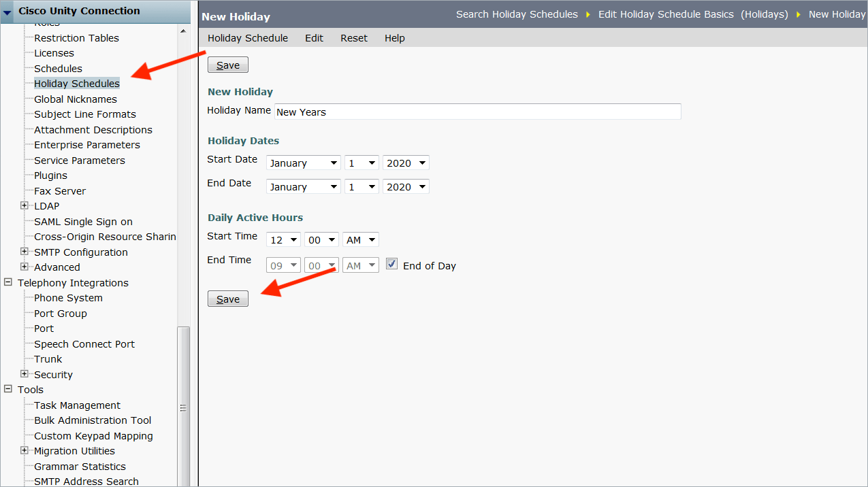Open the Edit menu
This screenshot has width=868, height=487.
pos(314,38)
